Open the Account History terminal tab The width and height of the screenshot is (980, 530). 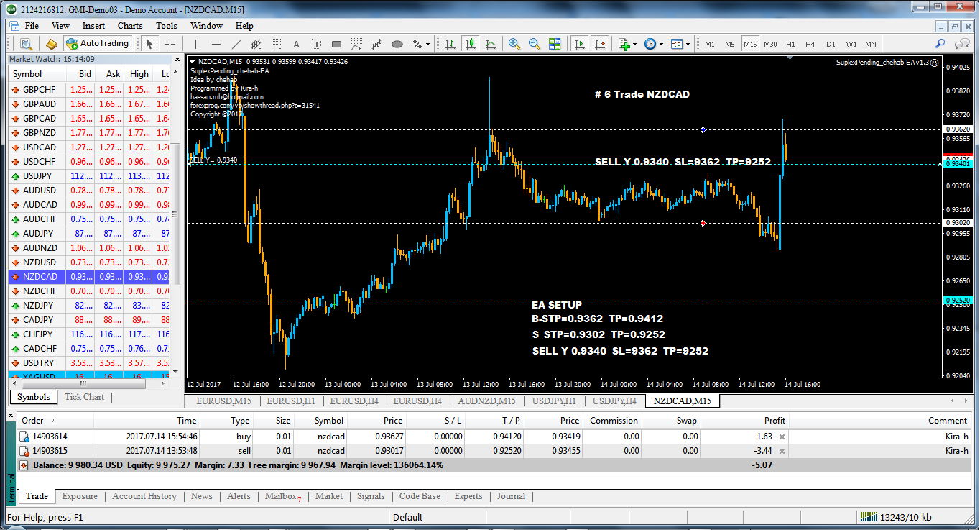144,496
